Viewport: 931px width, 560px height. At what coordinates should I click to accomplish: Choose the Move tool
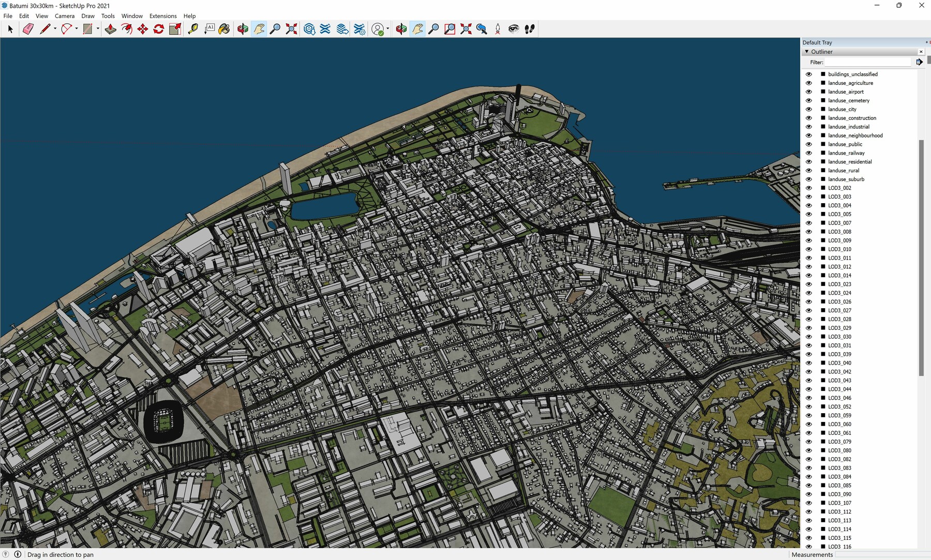tap(142, 29)
